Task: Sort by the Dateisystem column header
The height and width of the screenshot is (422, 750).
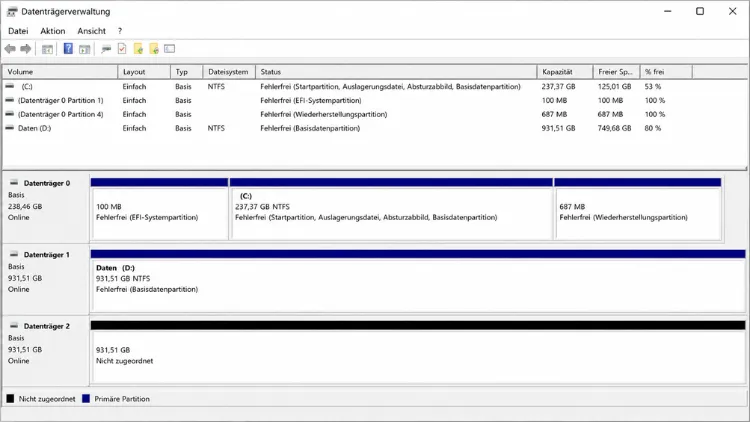Action: [229, 72]
